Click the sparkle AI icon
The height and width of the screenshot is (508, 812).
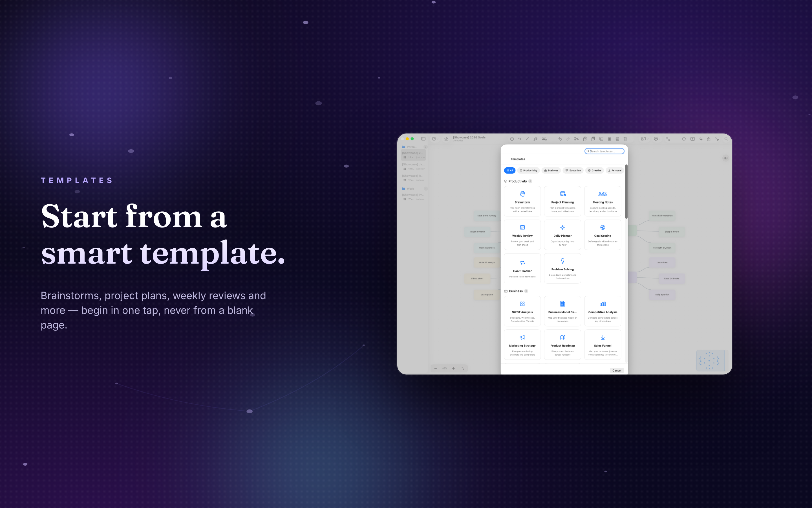pos(701,139)
